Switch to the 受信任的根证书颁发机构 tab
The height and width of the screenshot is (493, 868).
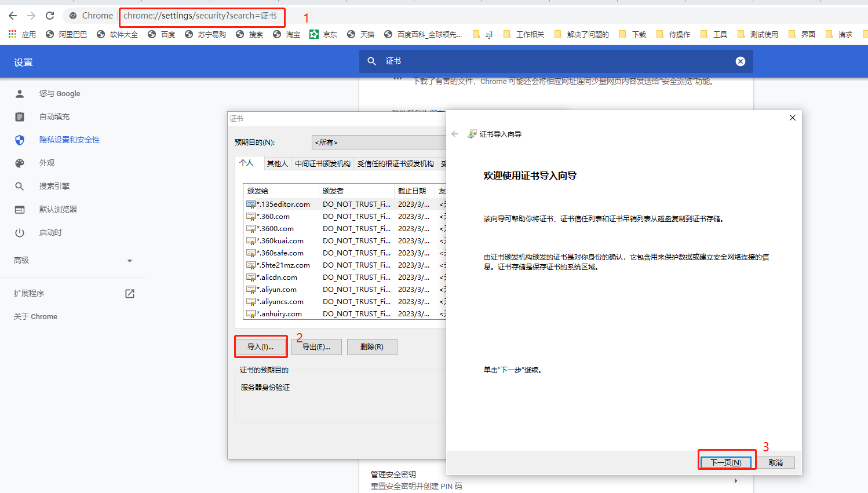coord(396,163)
